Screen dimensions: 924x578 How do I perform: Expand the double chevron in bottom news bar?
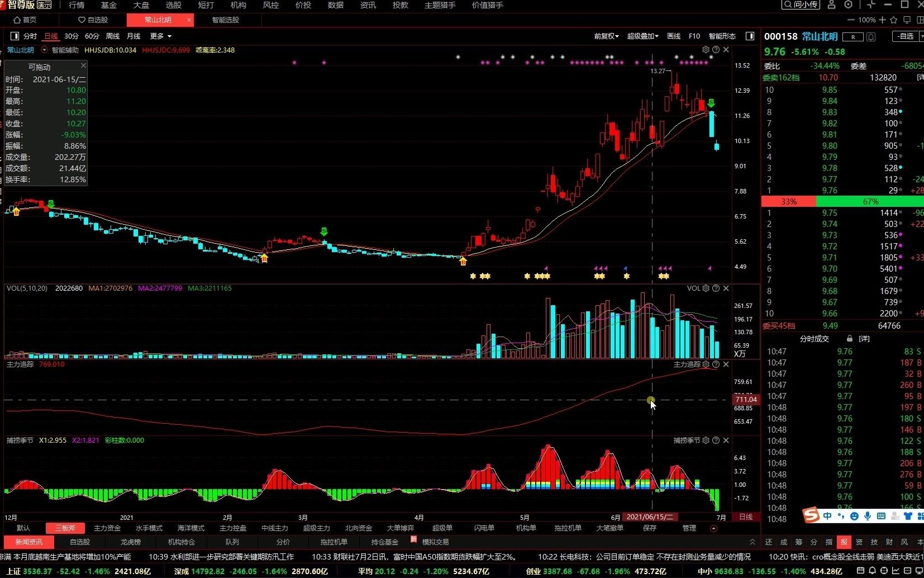tap(752, 542)
